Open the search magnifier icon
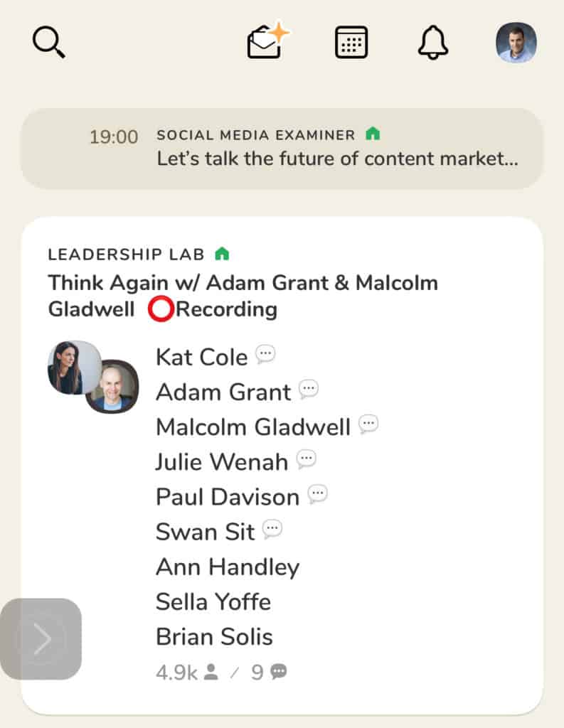This screenshot has width=564, height=728. [48, 43]
